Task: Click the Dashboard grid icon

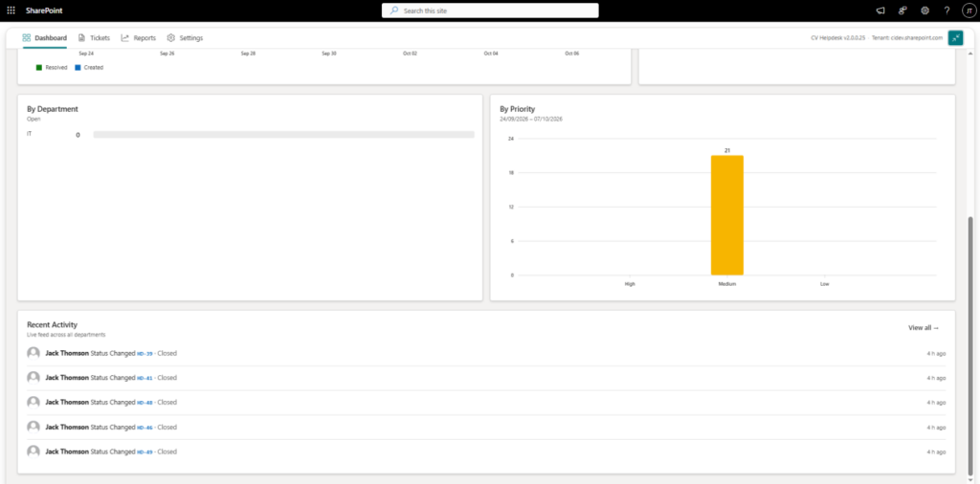Action: (27, 37)
